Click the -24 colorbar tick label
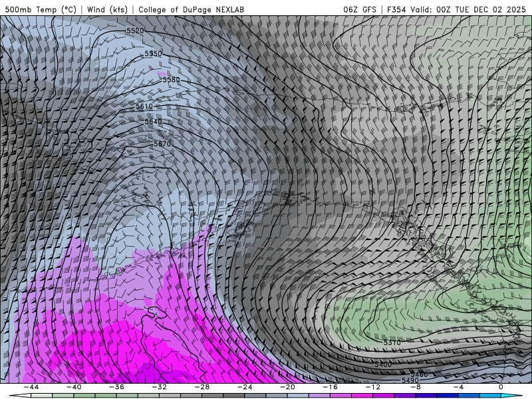The height and width of the screenshot is (399, 532). 245,387
